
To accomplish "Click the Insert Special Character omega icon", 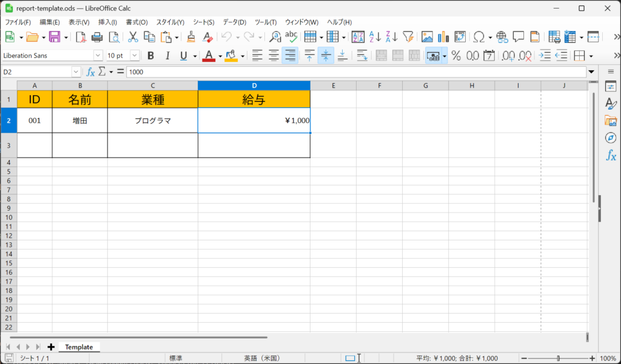I will 478,37.
